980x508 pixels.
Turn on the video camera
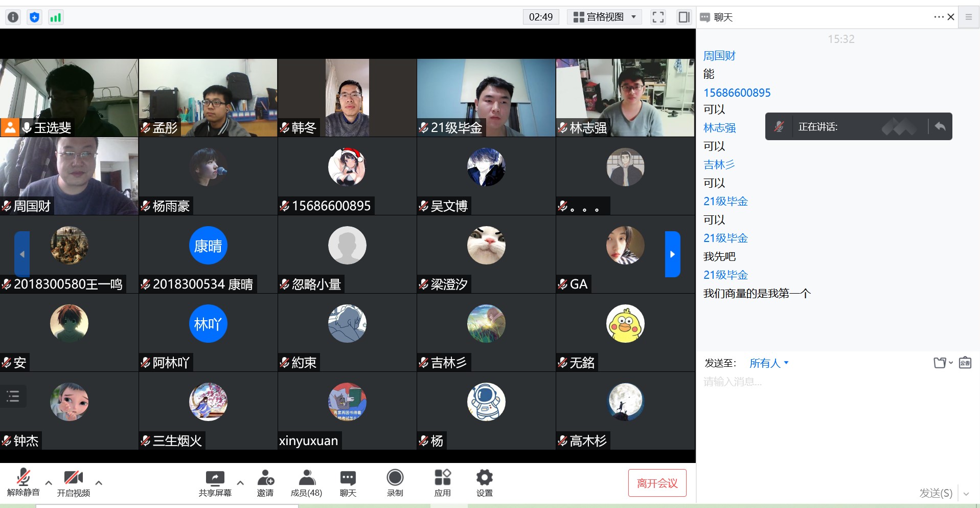(73, 483)
